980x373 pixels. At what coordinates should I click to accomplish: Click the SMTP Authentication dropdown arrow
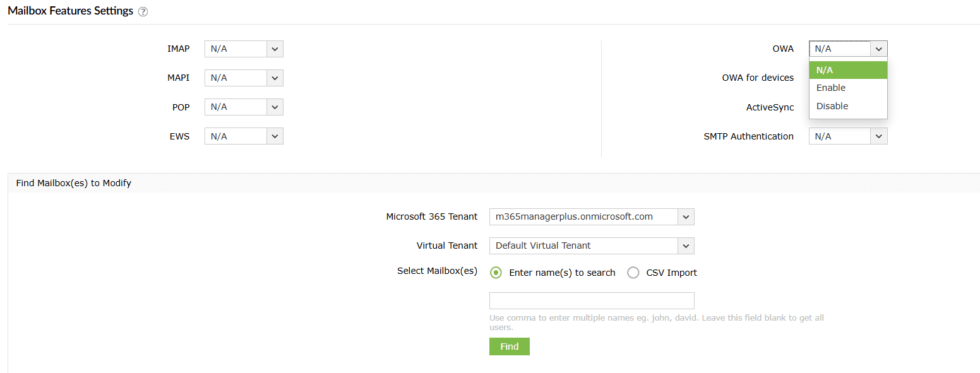[x=878, y=136]
